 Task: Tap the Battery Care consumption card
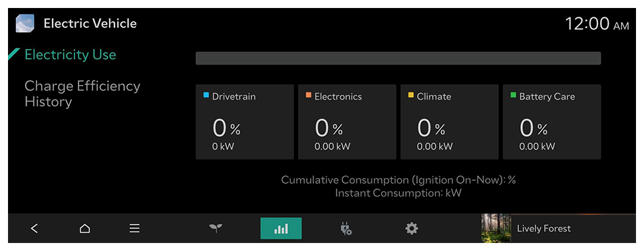point(552,122)
